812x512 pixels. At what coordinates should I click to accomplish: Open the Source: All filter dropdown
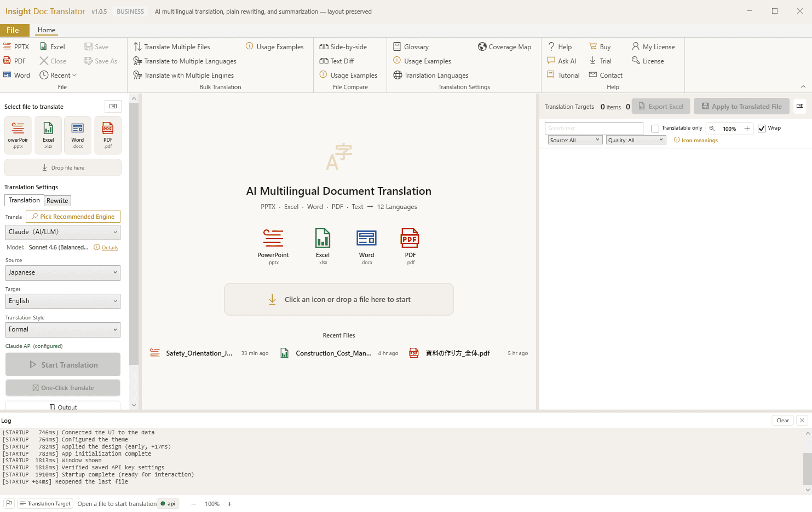[575, 140]
